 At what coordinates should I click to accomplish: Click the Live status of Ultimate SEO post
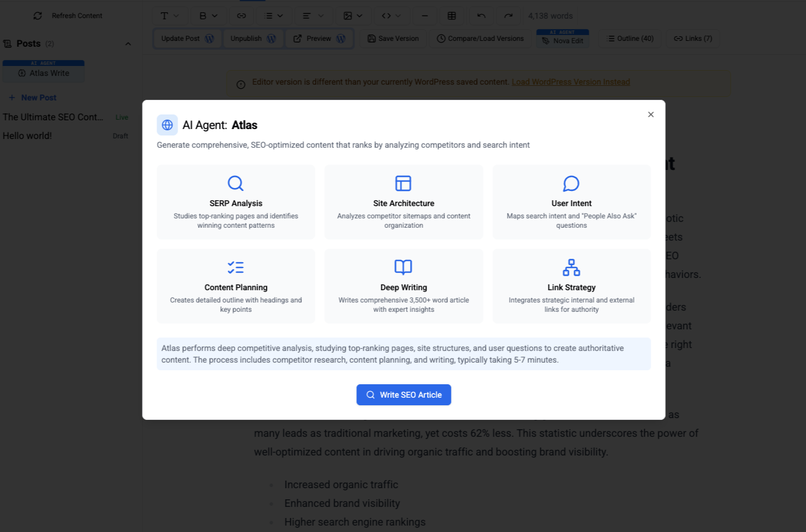(x=121, y=117)
